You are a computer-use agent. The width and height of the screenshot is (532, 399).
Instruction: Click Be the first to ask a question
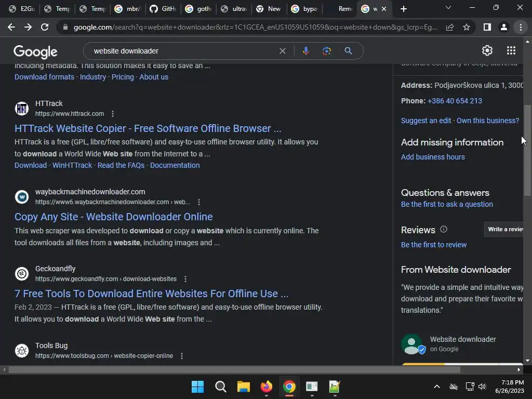click(x=447, y=204)
